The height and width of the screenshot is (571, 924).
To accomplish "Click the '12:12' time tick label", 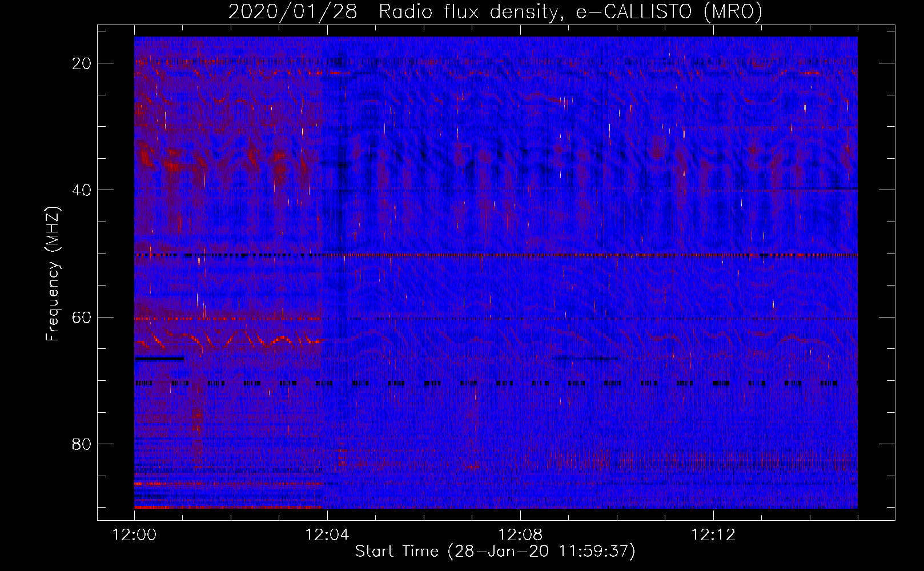I will click(x=713, y=535).
